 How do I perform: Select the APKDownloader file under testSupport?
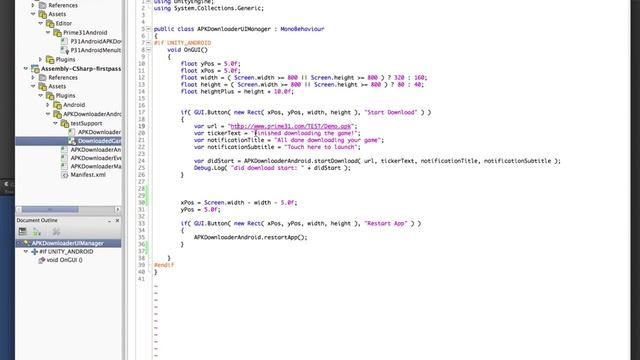(x=99, y=132)
